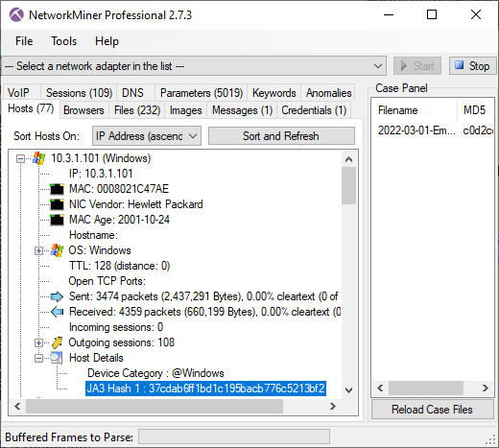This screenshot has width=499, height=448.
Task: Expand the Outgoing sessions node
Action: coord(38,342)
